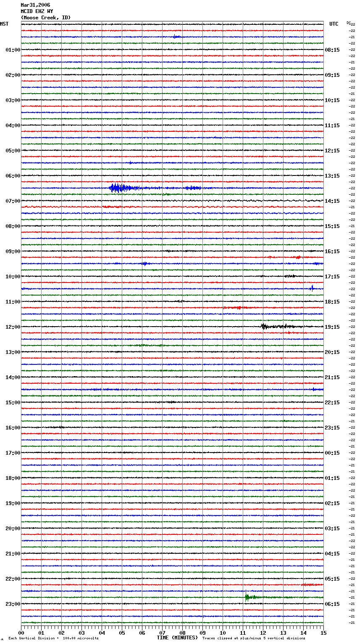Click the 23:15 UTC row label
The width and height of the screenshot is (357, 644).
pyautogui.click(x=332, y=428)
